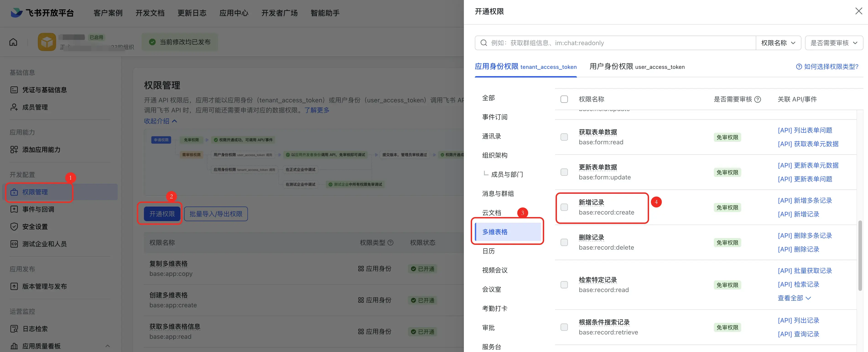Click the permission list vertical scrollbar

tap(860, 256)
